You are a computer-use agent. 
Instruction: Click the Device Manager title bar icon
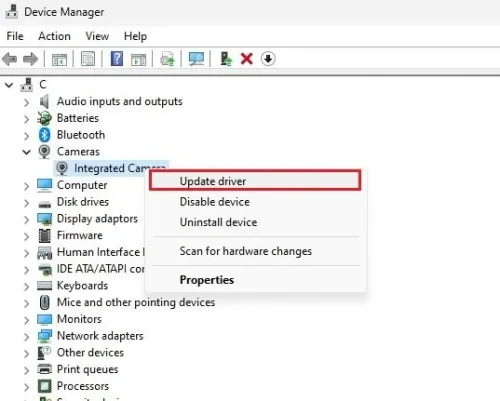coord(12,11)
